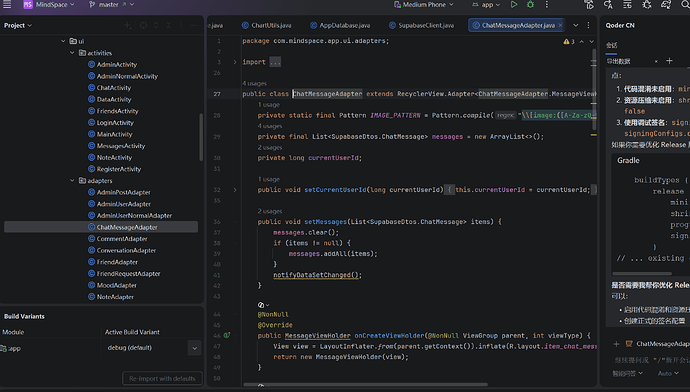This screenshot has height=392, width=690.
Task: Switch to the AppDatabase.java tab
Action: (x=340, y=26)
